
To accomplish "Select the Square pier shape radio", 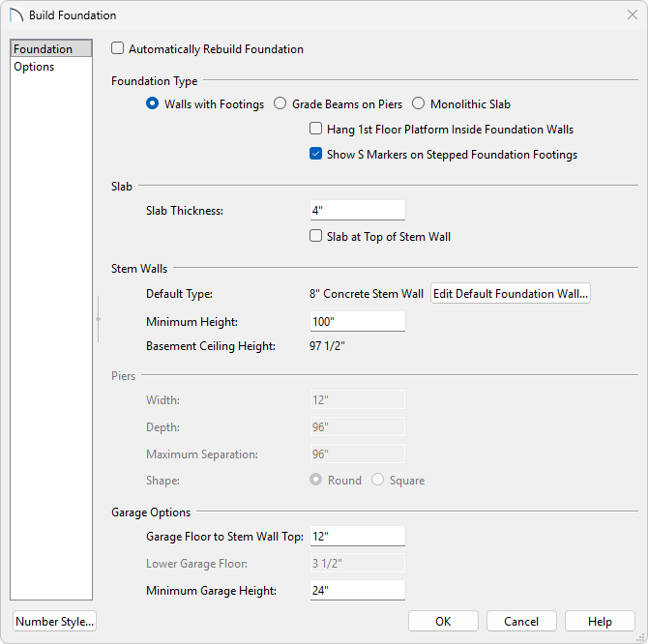I will [x=377, y=480].
